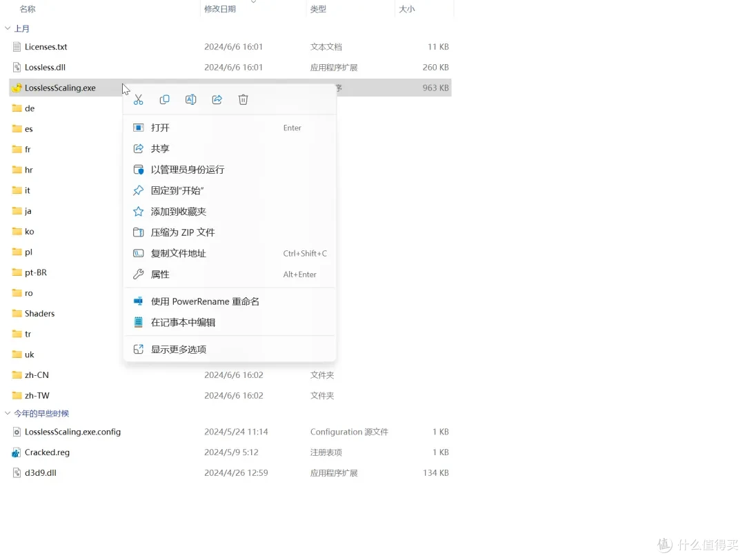Collapse the 上月 group chevron
Viewport: 745px width, 560px height.
(8, 28)
